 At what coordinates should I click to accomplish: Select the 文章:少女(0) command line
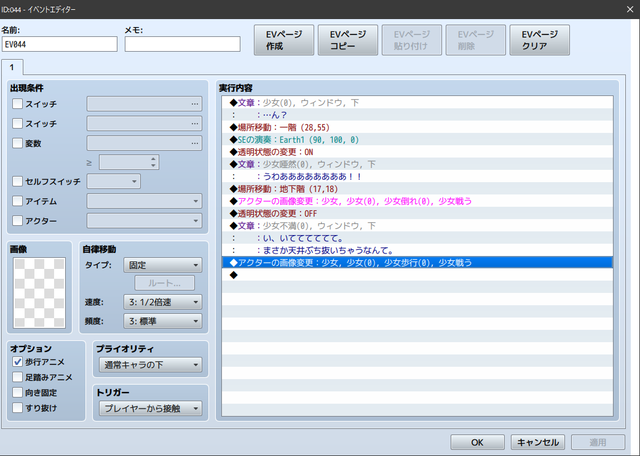pos(417,102)
